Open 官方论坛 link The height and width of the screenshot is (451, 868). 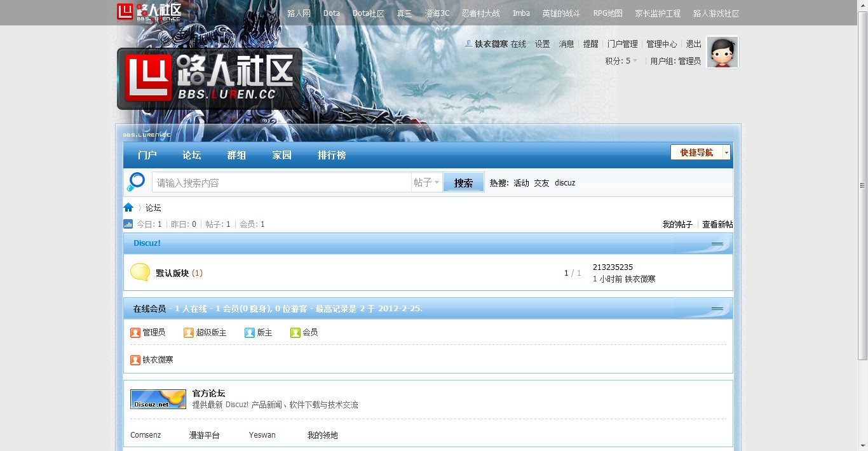(x=208, y=393)
